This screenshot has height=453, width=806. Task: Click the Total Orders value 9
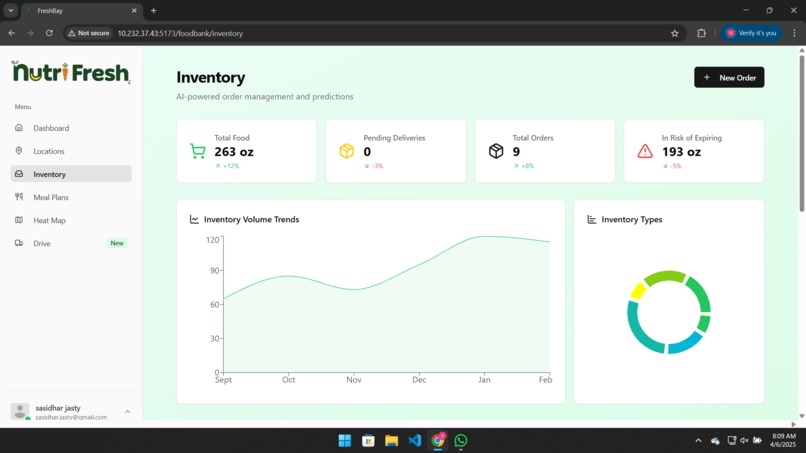(516, 152)
